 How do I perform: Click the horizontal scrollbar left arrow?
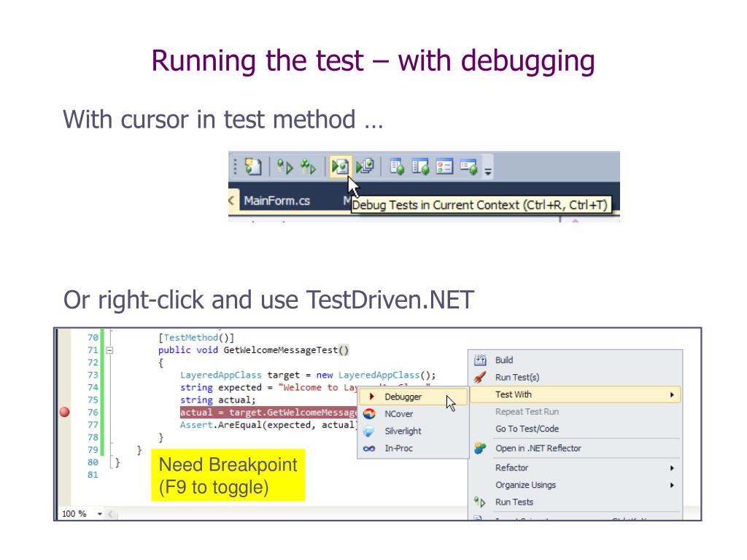pos(111,514)
